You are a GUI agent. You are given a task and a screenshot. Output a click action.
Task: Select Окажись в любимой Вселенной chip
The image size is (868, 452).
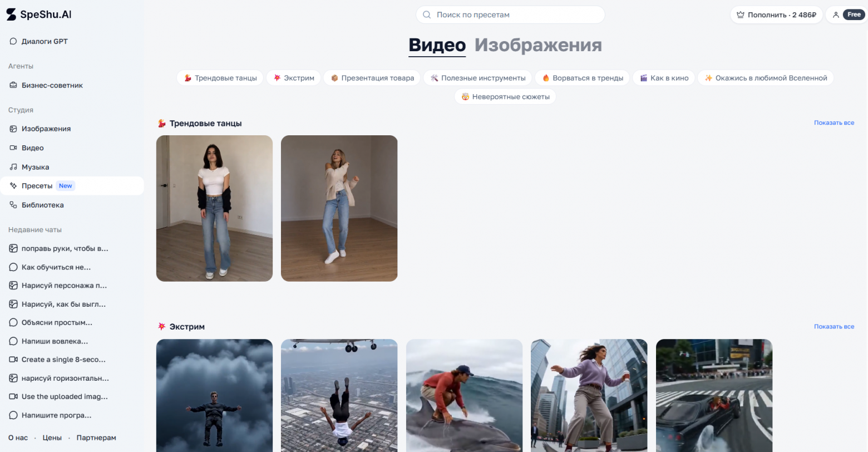(766, 78)
